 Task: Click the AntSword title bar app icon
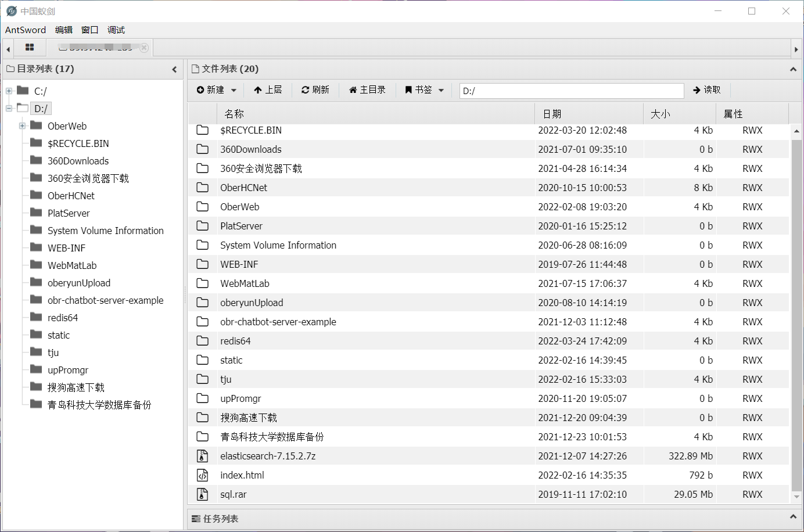click(11, 11)
